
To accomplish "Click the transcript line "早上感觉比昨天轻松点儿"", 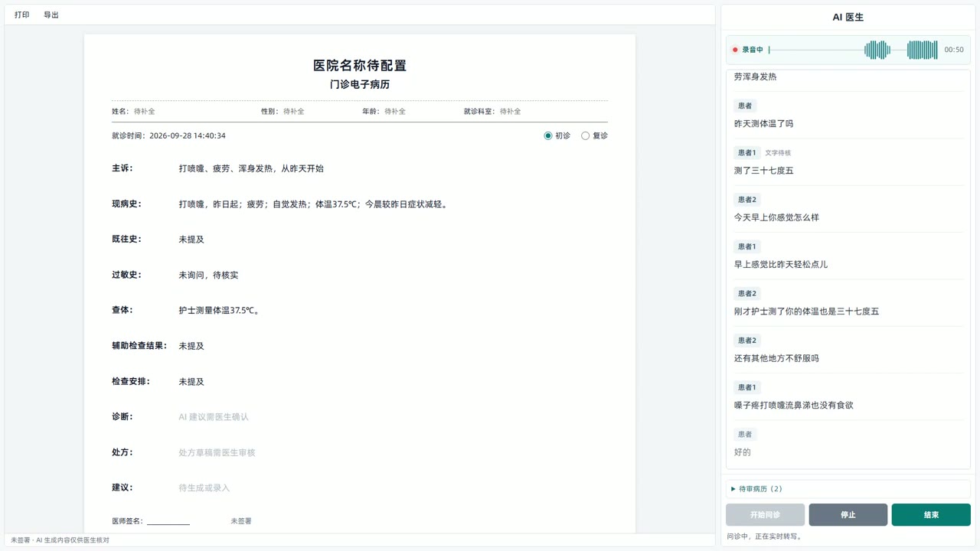I will pos(781,264).
